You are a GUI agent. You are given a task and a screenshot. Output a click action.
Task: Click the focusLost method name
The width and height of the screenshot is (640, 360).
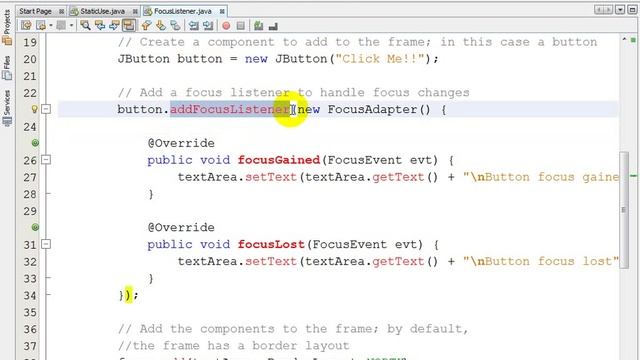pos(271,244)
